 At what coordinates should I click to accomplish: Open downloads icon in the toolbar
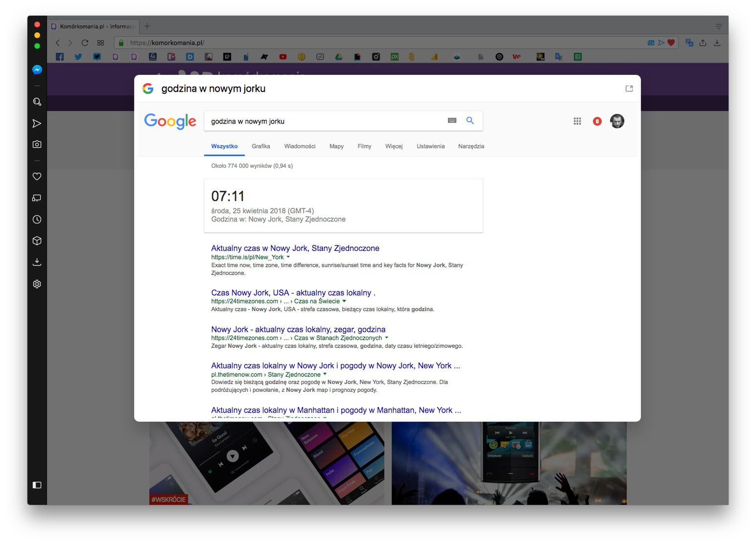pyautogui.click(x=717, y=43)
